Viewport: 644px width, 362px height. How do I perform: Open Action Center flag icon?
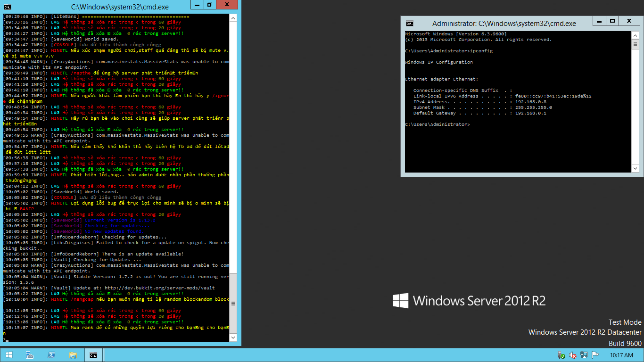tap(595, 355)
